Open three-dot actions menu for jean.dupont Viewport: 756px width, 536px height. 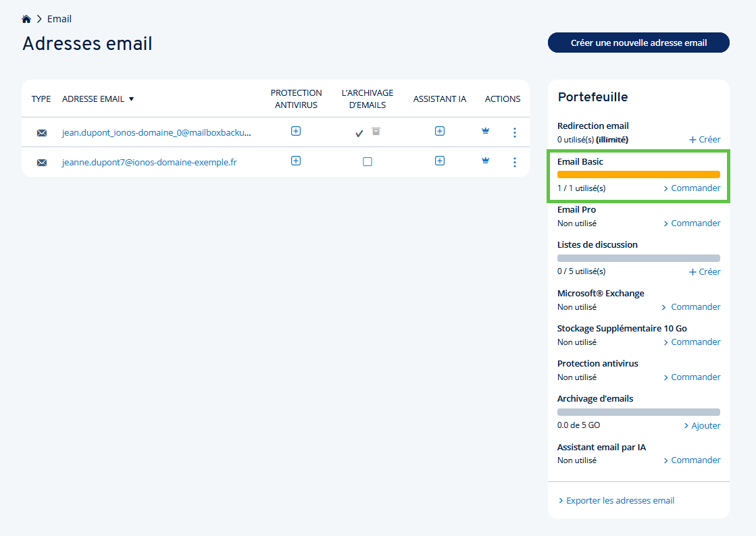tap(515, 133)
